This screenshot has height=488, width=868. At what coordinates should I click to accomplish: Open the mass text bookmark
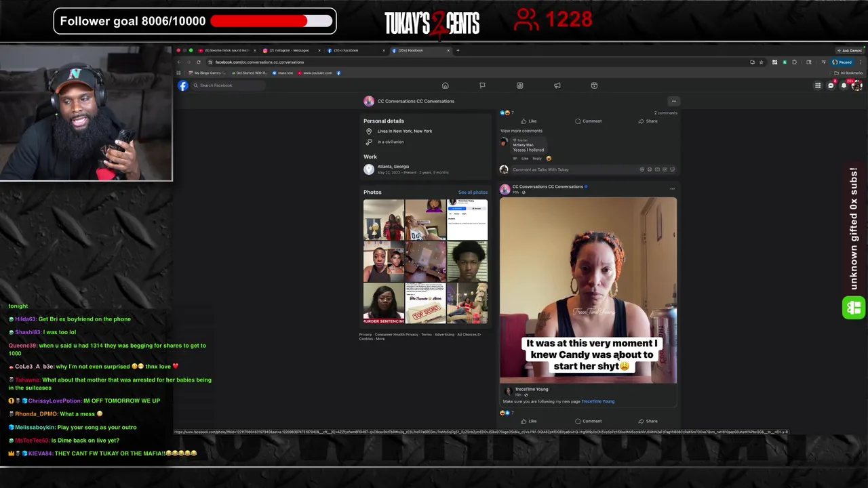283,73
